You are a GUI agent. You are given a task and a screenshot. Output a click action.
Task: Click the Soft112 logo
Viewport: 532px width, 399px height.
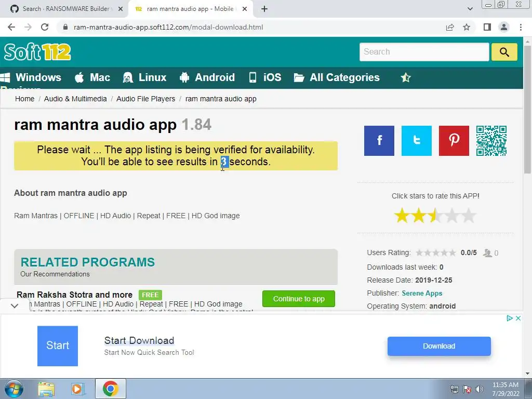pos(37,52)
